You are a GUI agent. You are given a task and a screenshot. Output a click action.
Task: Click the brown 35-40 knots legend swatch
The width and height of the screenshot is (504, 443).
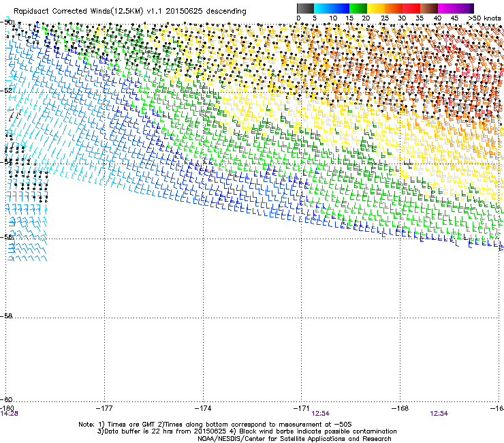coord(429,8)
